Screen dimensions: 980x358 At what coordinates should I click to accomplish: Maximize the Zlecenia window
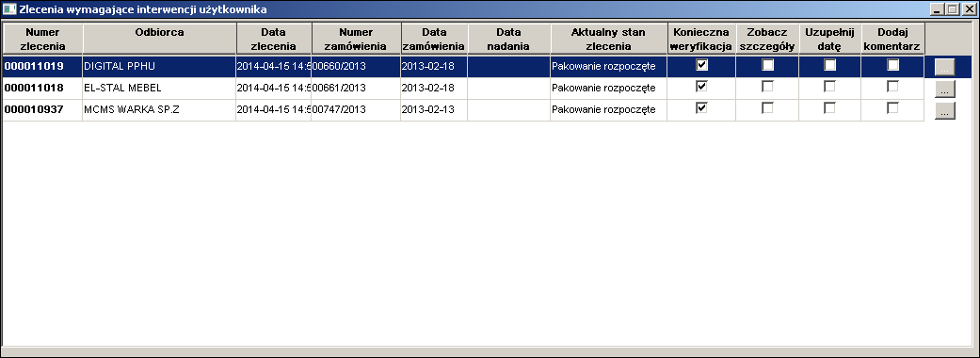tap(953, 9)
